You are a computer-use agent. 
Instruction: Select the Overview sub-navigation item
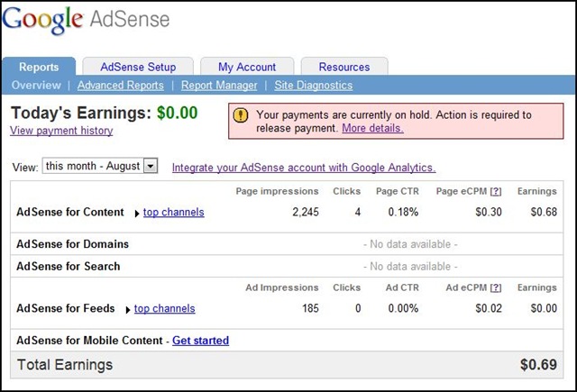coord(36,86)
